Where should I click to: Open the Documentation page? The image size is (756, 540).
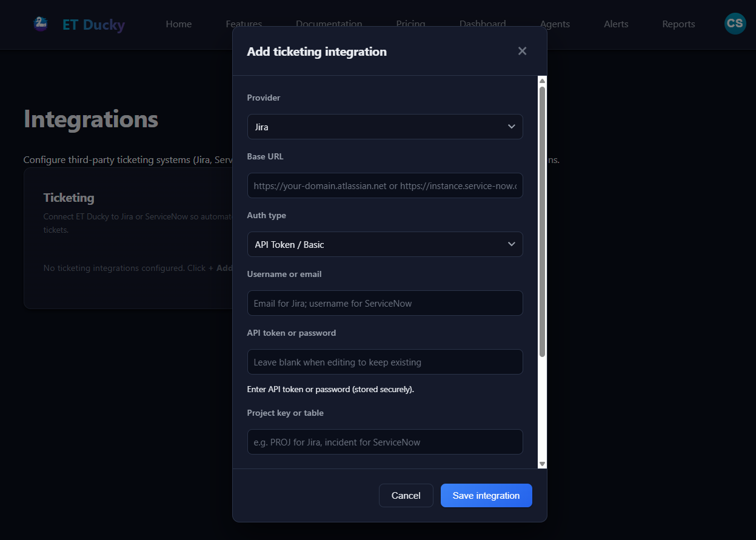[329, 24]
